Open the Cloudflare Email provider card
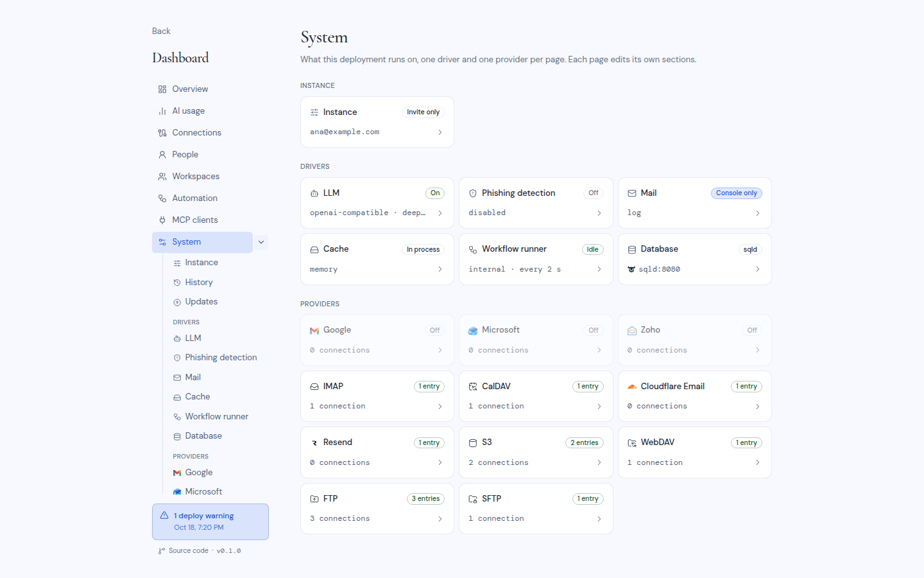 [x=695, y=396]
